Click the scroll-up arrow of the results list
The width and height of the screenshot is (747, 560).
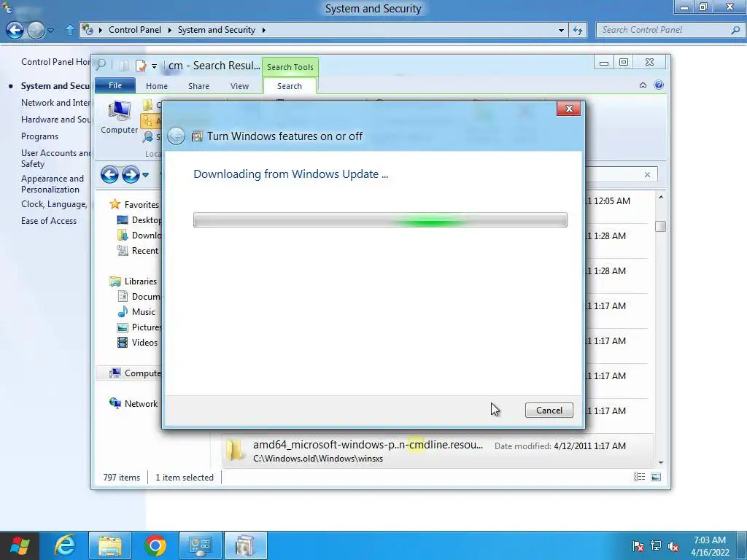pos(661,197)
